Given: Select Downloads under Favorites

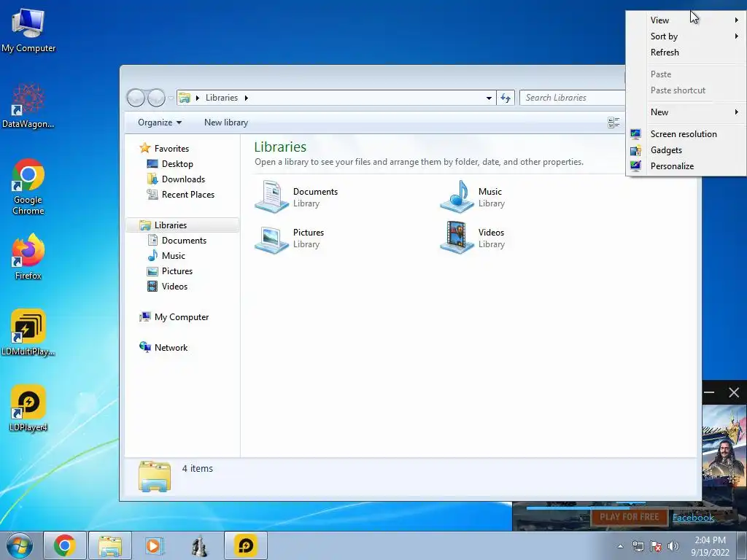Looking at the screenshot, I should 183,179.
